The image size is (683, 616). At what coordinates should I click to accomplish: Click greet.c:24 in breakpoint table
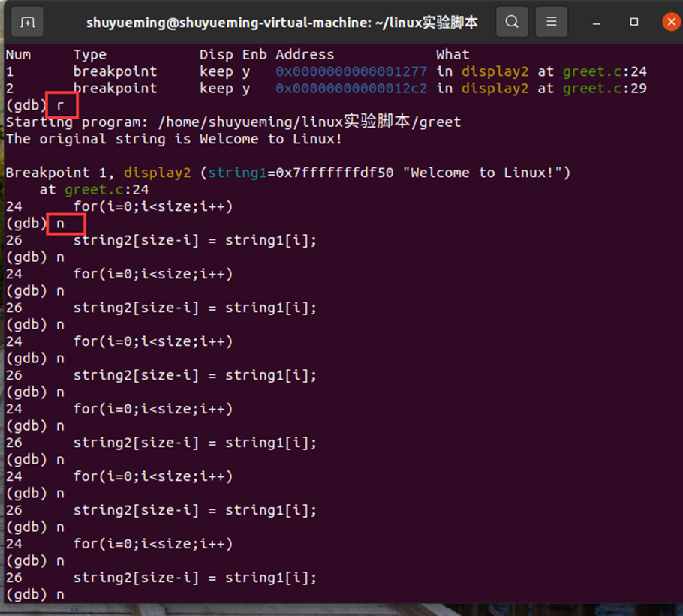(x=605, y=71)
